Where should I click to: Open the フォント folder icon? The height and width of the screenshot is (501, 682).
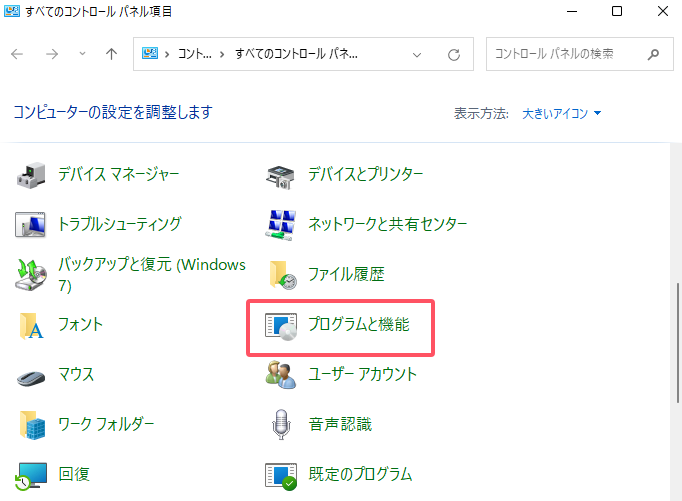(33, 325)
